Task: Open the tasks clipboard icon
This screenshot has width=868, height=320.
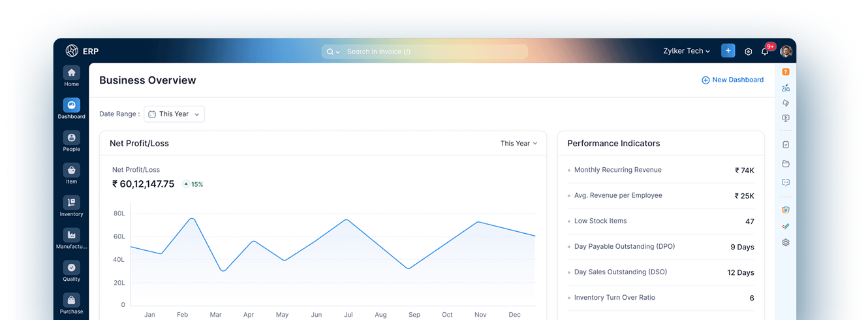Action: pos(786,145)
